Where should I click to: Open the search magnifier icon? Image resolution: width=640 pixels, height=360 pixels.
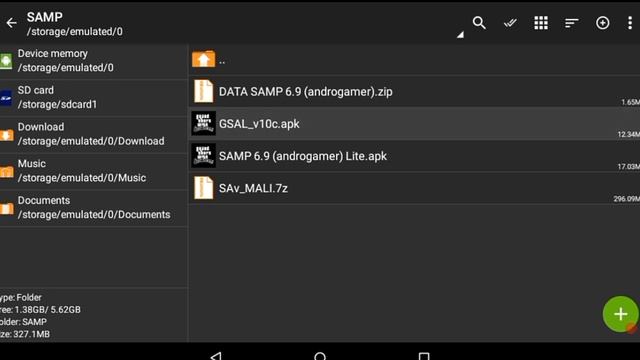[x=479, y=23]
